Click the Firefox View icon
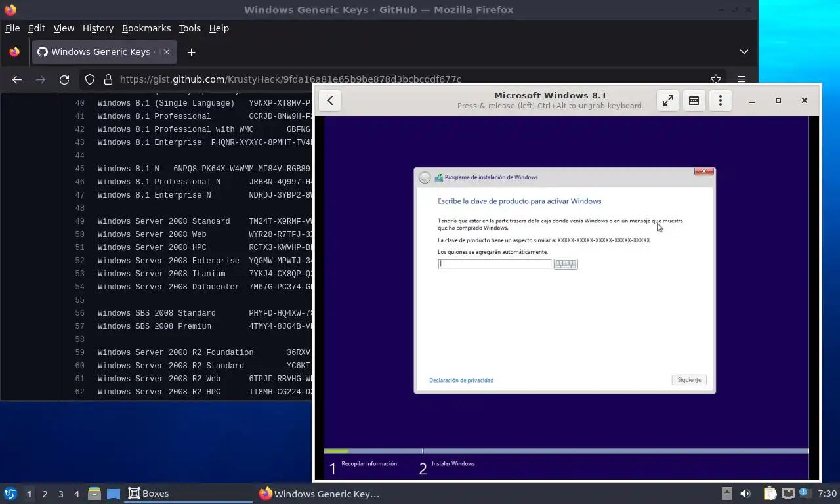840x504 pixels. tap(14, 52)
